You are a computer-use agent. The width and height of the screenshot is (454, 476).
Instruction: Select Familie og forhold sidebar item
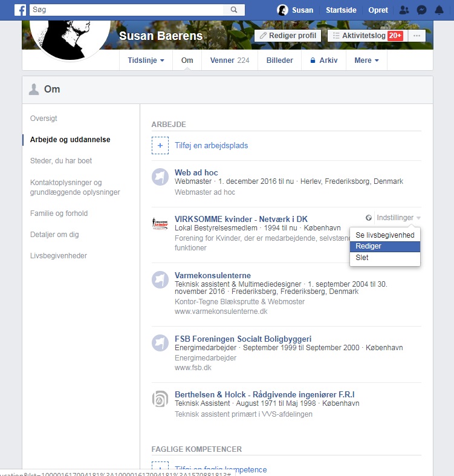pyautogui.click(x=59, y=214)
